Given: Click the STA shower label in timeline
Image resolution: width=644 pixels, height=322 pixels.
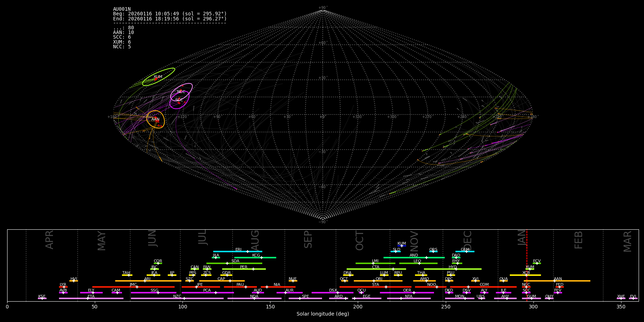Looking at the screenshot, I should [375, 285].
